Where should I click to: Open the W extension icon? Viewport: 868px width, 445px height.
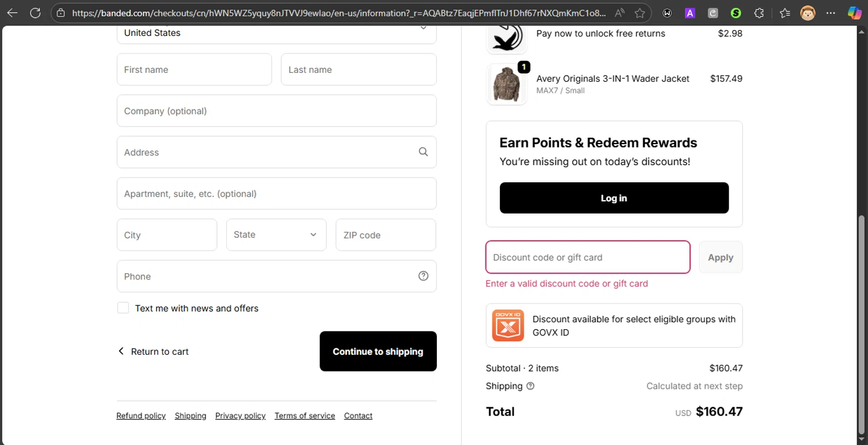point(667,13)
